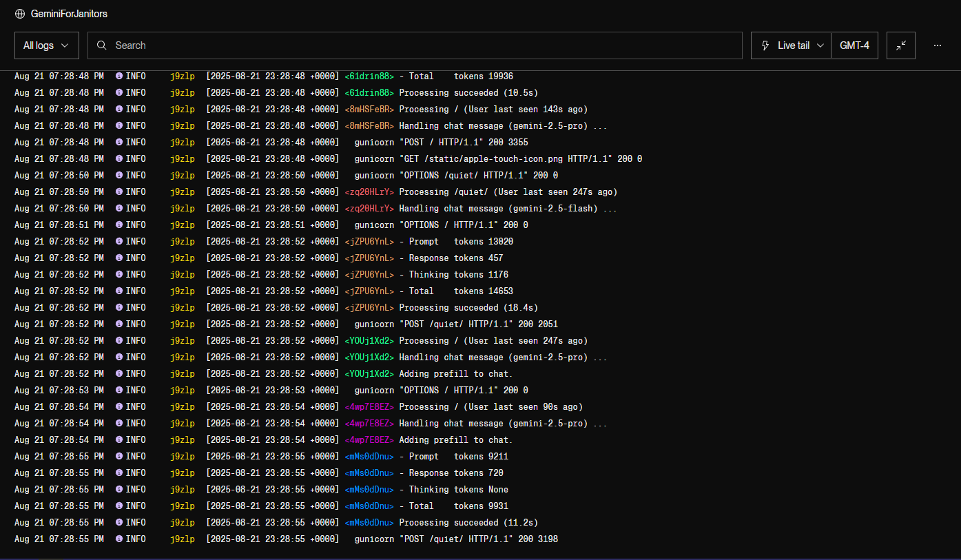Click the info icon on the 'Processing succeeded (11.2s)' row
The width and height of the screenshot is (961, 560).
click(119, 523)
